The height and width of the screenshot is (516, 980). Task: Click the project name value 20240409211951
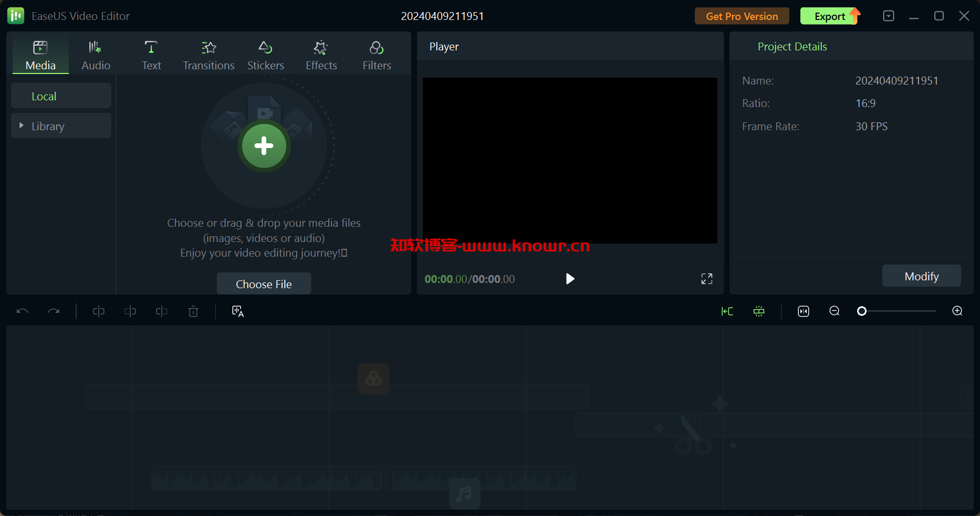coord(896,81)
